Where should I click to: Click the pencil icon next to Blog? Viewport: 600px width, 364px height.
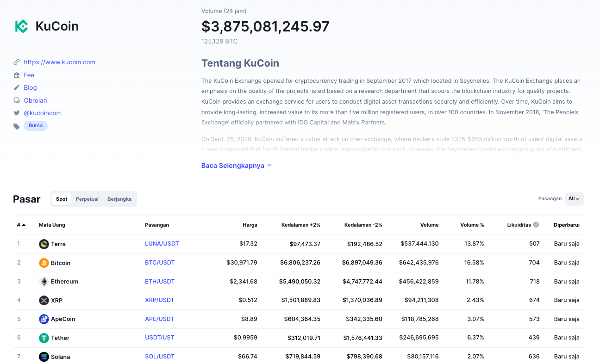coord(17,87)
